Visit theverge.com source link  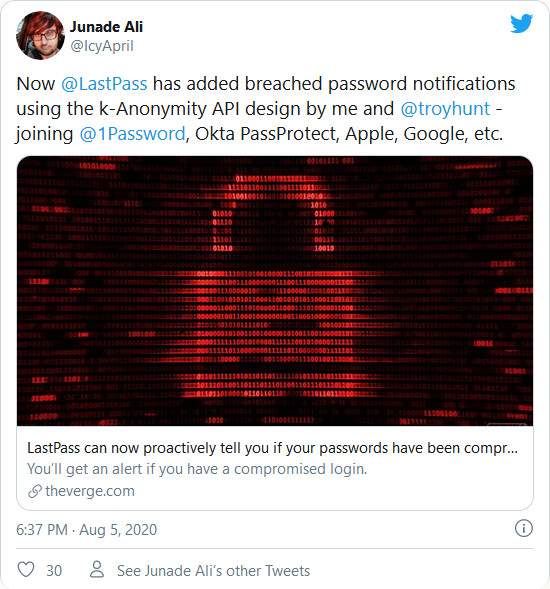90,491
